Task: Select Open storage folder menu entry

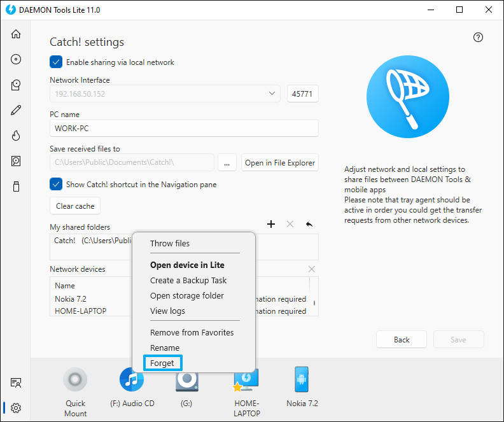Action: click(x=186, y=295)
